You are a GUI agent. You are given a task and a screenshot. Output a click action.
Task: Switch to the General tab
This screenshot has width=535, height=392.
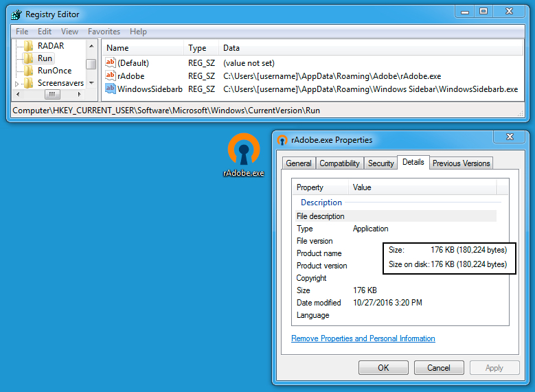point(299,163)
